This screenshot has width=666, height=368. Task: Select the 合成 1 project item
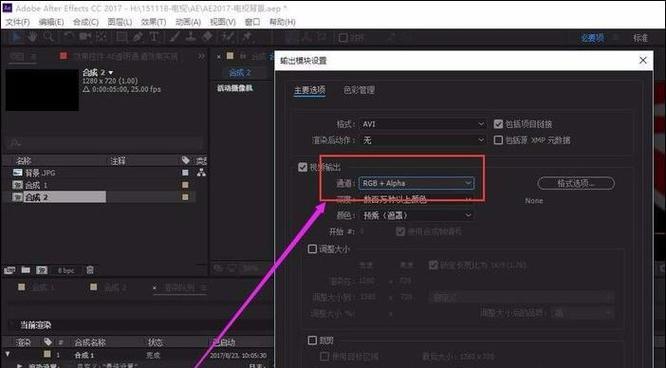(36, 185)
